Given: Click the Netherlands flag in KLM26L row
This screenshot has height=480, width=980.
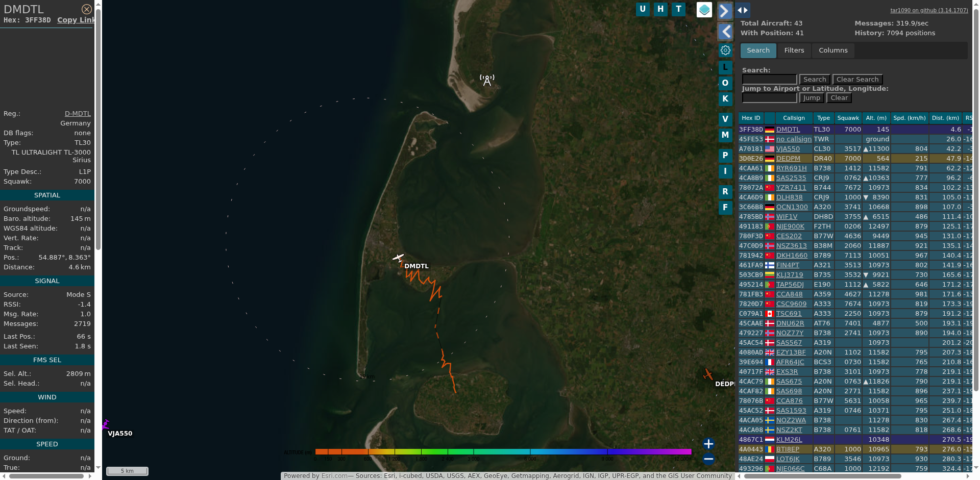Looking at the screenshot, I should tap(770, 440).
